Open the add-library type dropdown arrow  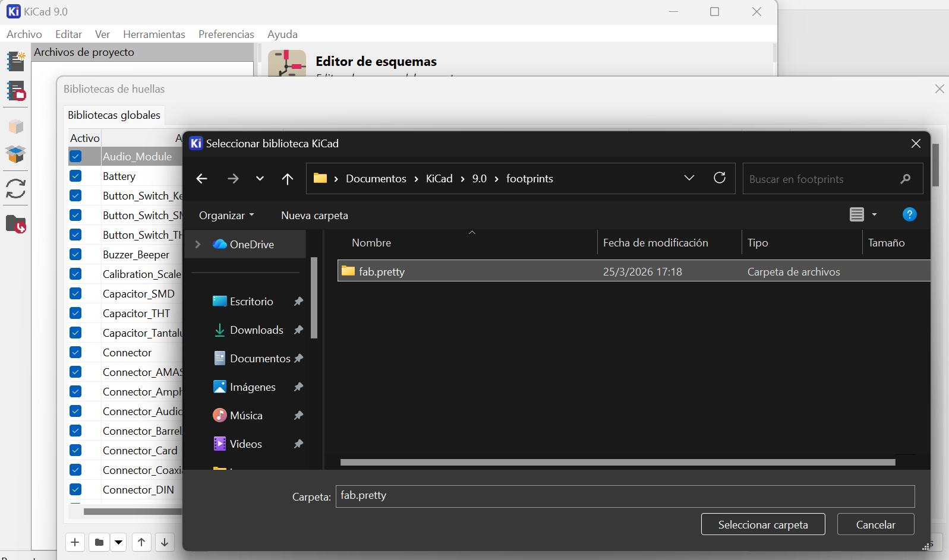coord(119,542)
